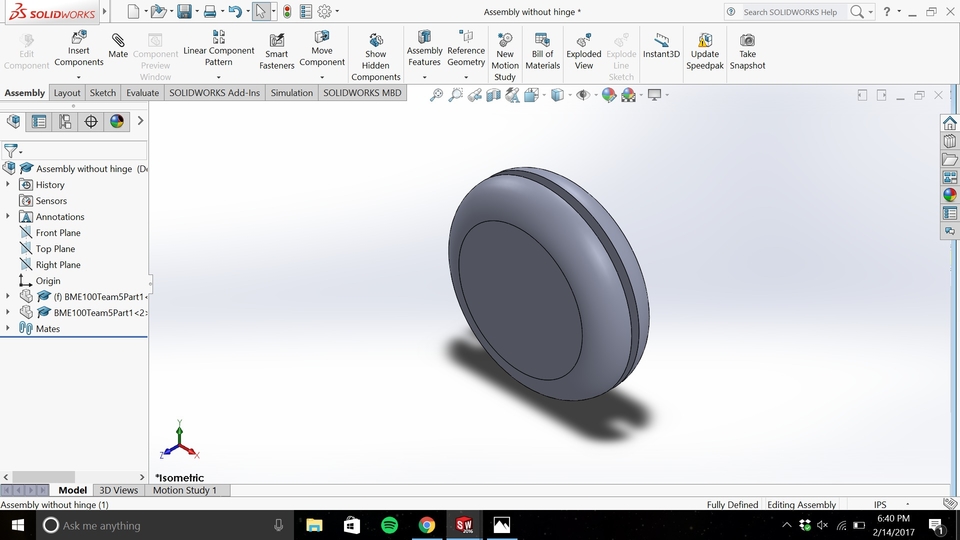Click the Zoom to Fit icon
This screenshot has width=960, height=540.
436,95
